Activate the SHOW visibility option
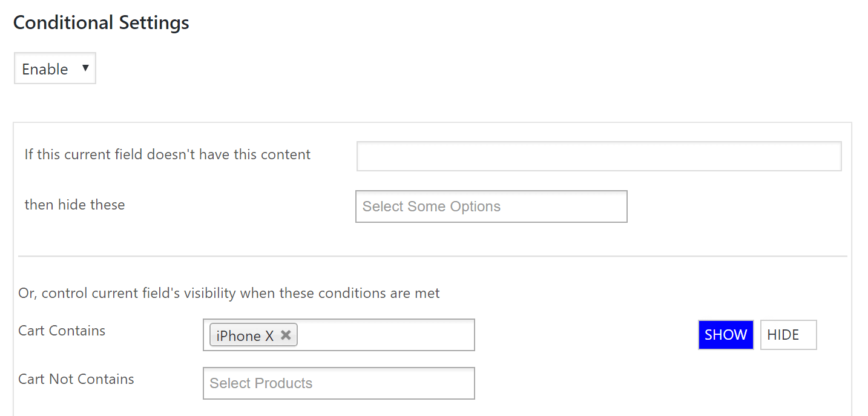The height and width of the screenshot is (416, 868). pyautogui.click(x=725, y=334)
